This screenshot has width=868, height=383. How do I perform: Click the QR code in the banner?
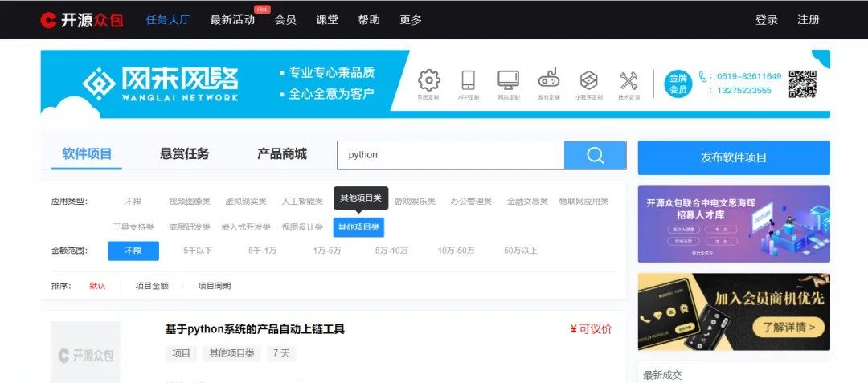point(803,84)
